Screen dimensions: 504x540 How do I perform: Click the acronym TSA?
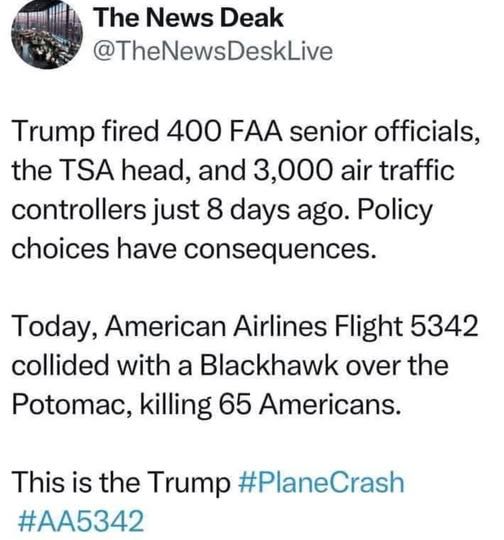click(x=89, y=170)
